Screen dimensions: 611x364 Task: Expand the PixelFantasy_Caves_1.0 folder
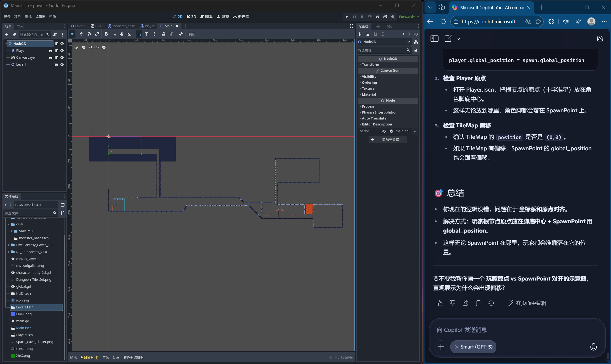pos(9,245)
